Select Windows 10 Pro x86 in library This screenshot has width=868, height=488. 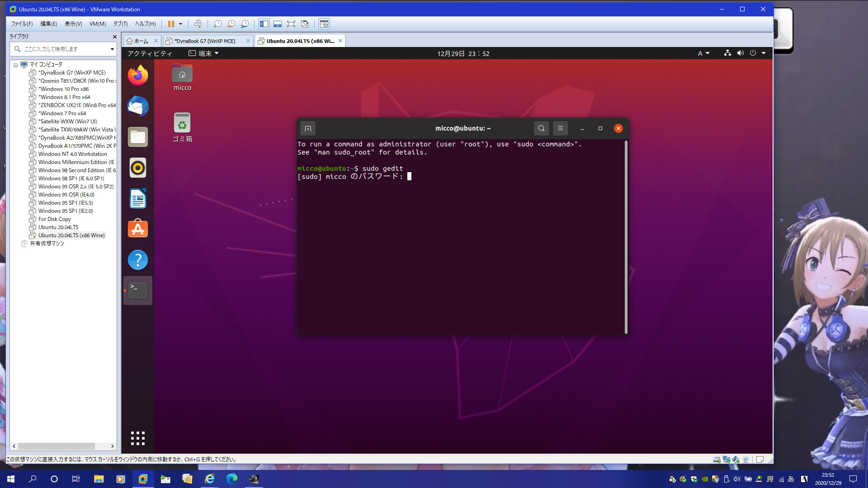(x=63, y=89)
